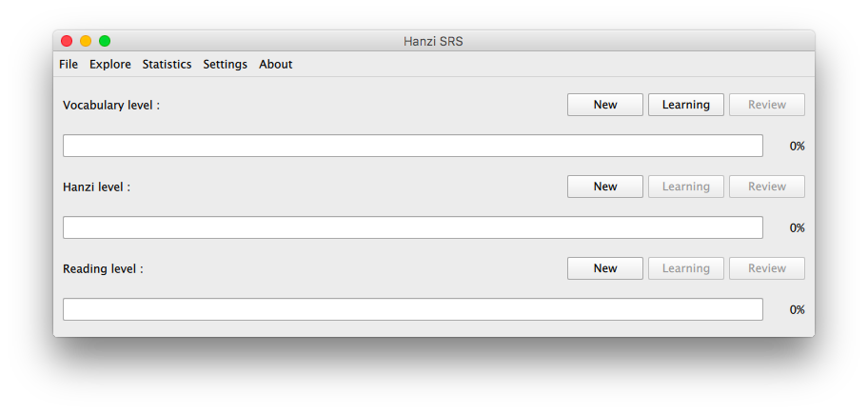Click New button for Hanzi level
The height and width of the screenshot is (413, 868).
[x=605, y=187]
